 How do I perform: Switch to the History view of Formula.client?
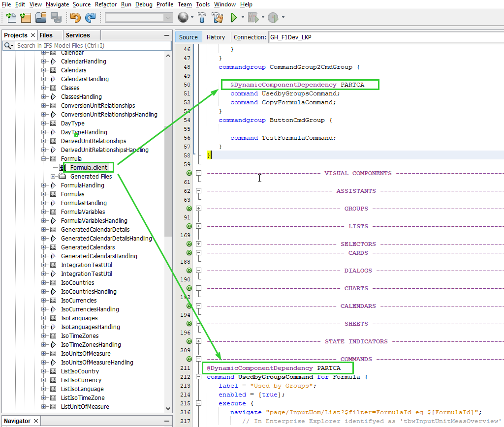[x=216, y=37]
